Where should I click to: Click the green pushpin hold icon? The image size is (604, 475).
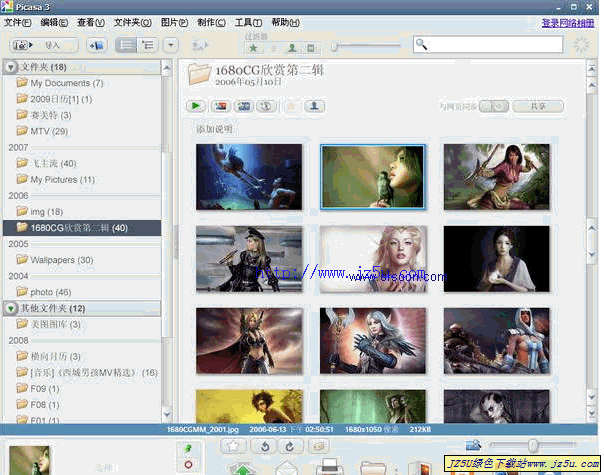point(188,448)
